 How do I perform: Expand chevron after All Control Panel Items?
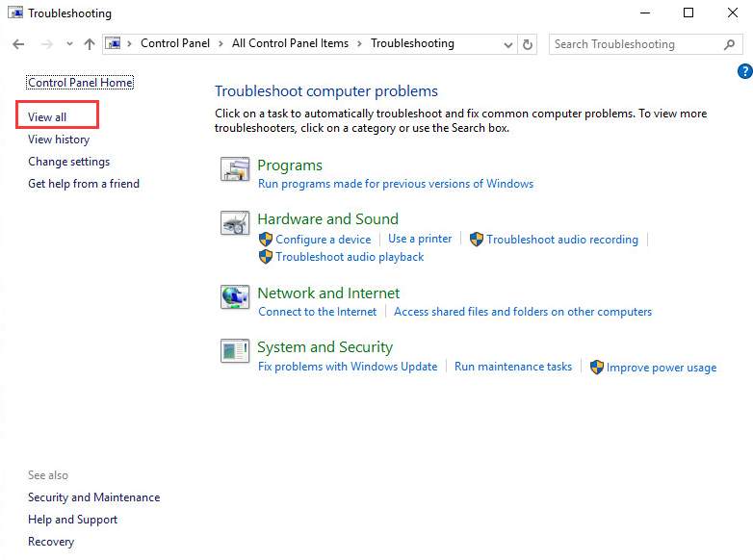pyautogui.click(x=360, y=43)
